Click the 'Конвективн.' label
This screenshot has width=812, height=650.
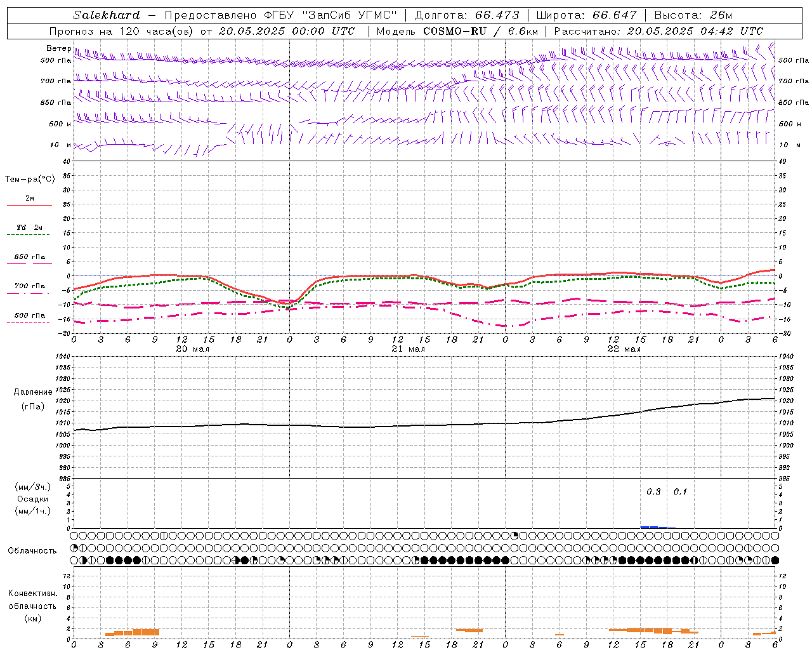pyautogui.click(x=32, y=594)
